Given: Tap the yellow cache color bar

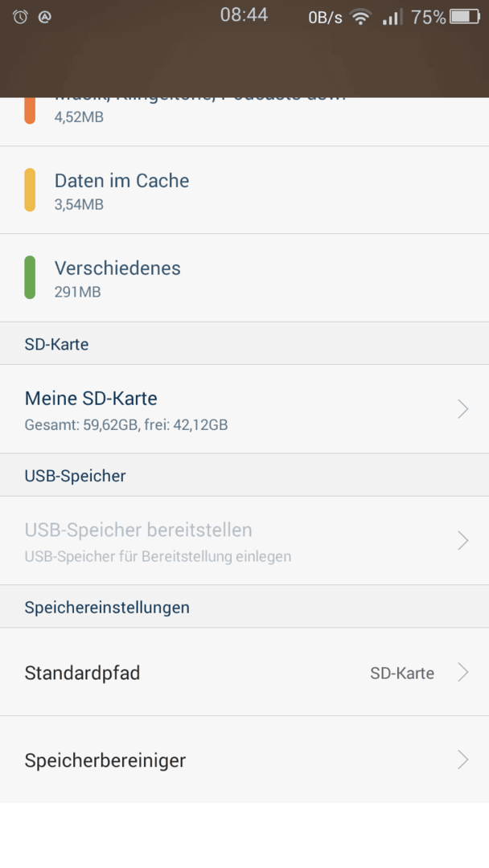Looking at the screenshot, I should (30, 190).
